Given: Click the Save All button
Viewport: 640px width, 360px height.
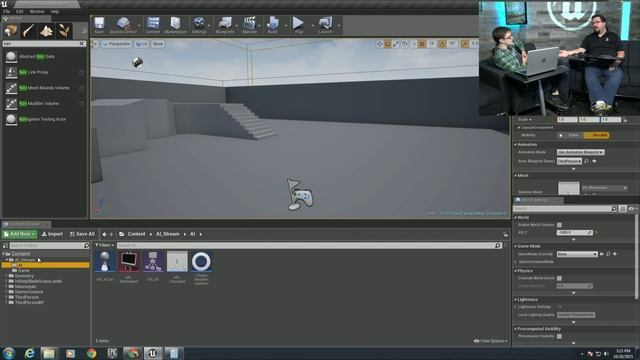Looking at the screenshot, I should click(82, 234).
